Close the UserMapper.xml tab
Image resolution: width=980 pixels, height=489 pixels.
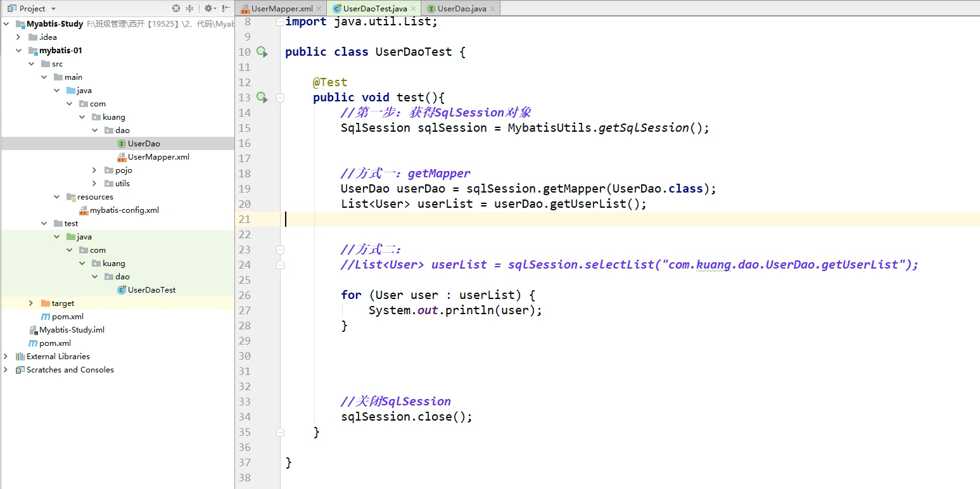pyautogui.click(x=319, y=9)
